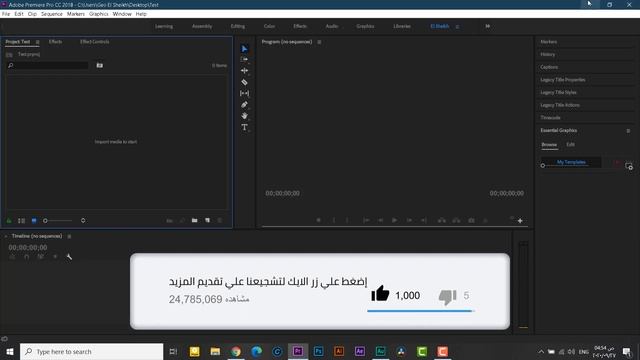Image resolution: width=640 pixels, height=360 pixels.
Task: Open File Explorer from the taskbar
Action: click(x=215, y=351)
